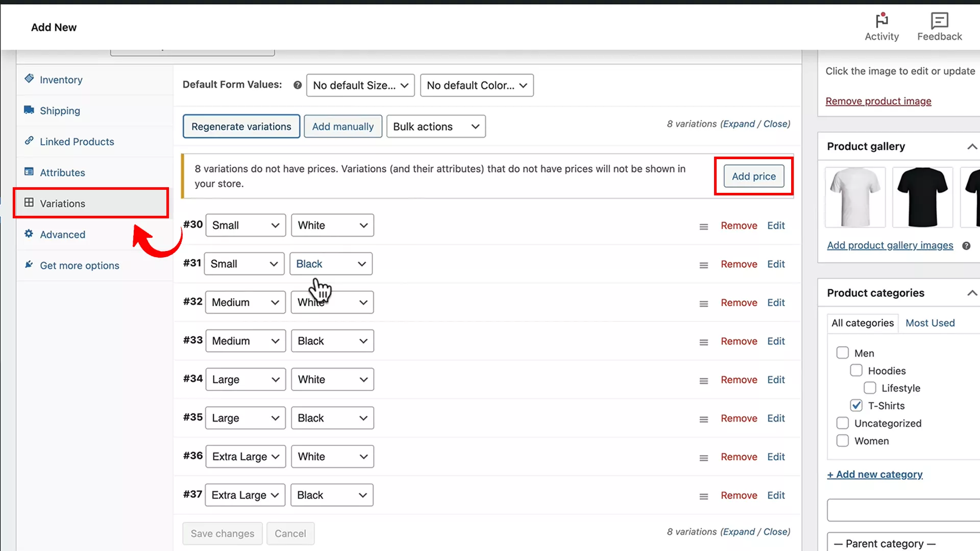
Task: Enable the Women category checkbox
Action: pos(842,440)
